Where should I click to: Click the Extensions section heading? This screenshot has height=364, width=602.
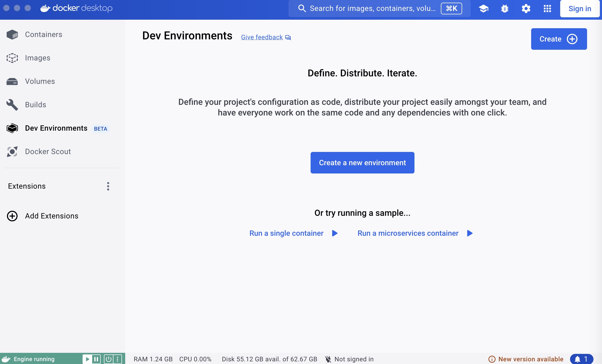27,186
